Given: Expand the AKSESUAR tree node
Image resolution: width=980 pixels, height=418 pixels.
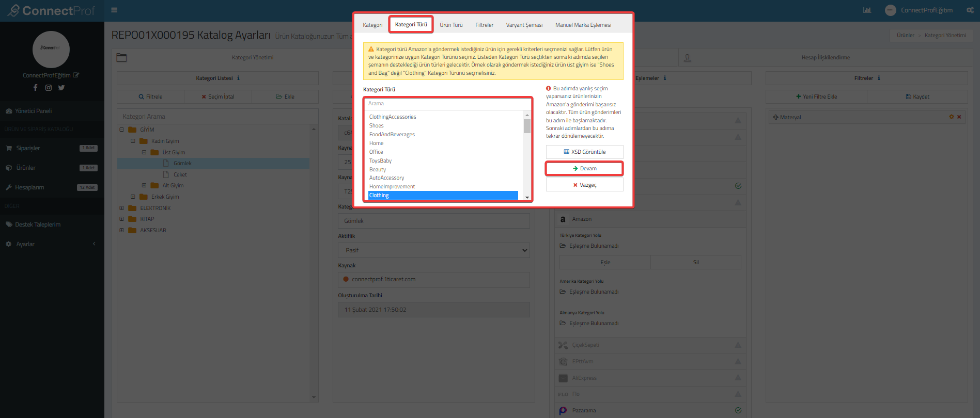Looking at the screenshot, I should click(x=122, y=230).
